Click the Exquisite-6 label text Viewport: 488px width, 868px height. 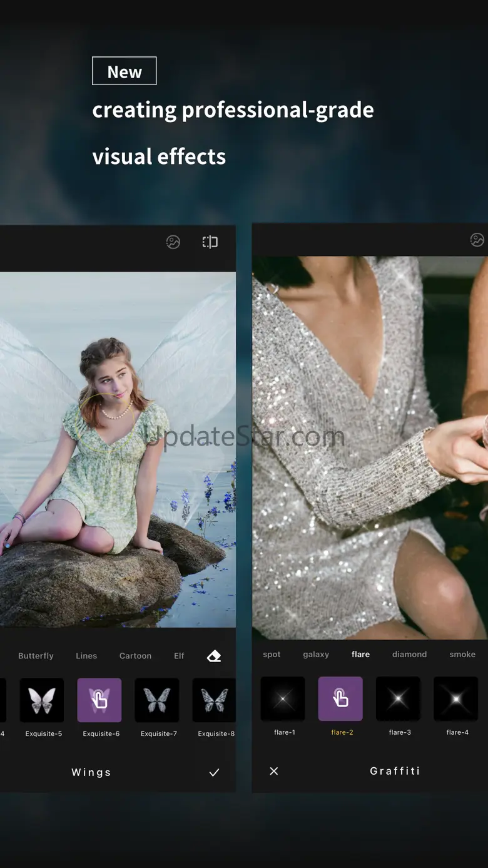(x=101, y=733)
